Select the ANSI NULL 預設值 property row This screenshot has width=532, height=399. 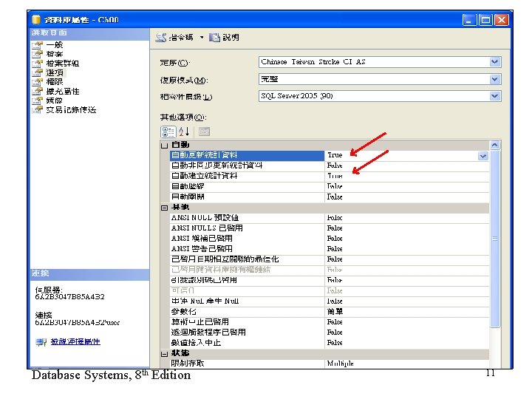coord(329,218)
